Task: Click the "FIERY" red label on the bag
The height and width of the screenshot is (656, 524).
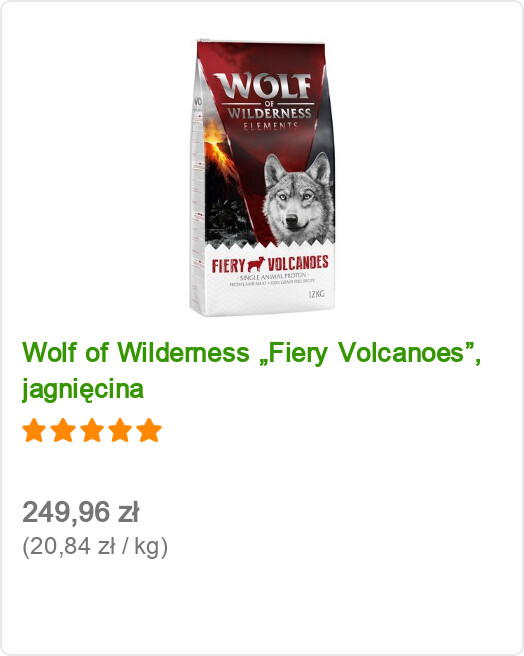Action: point(229,266)
